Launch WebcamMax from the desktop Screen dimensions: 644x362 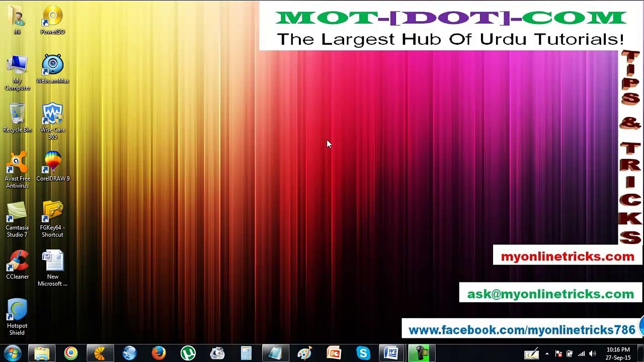(52, 69)
